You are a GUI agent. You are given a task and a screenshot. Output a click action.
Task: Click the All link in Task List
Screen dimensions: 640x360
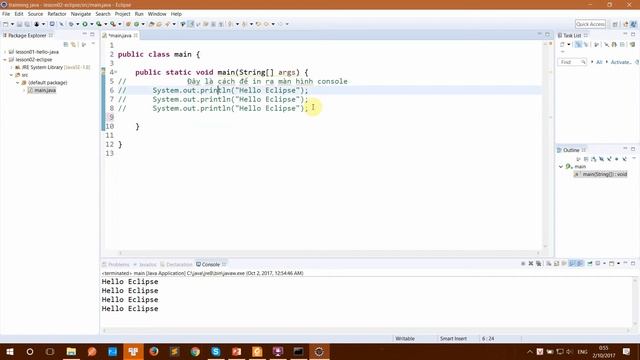coord(599,62)
